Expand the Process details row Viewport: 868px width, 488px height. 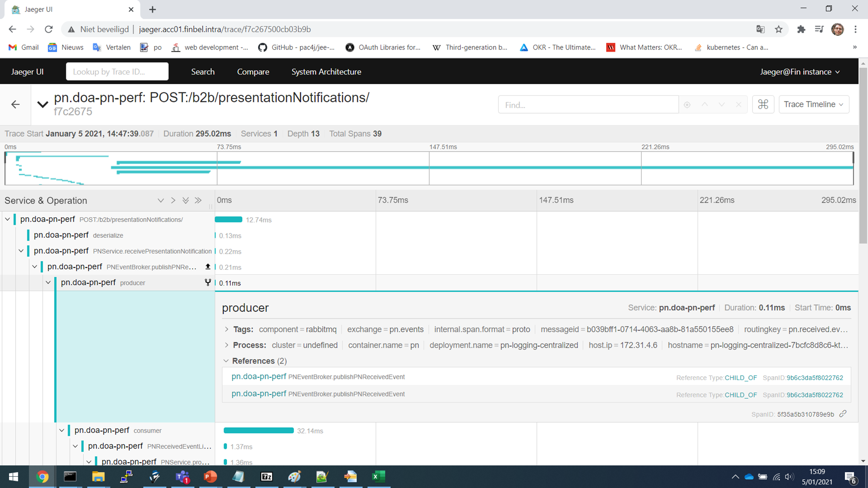coord(227,345)
